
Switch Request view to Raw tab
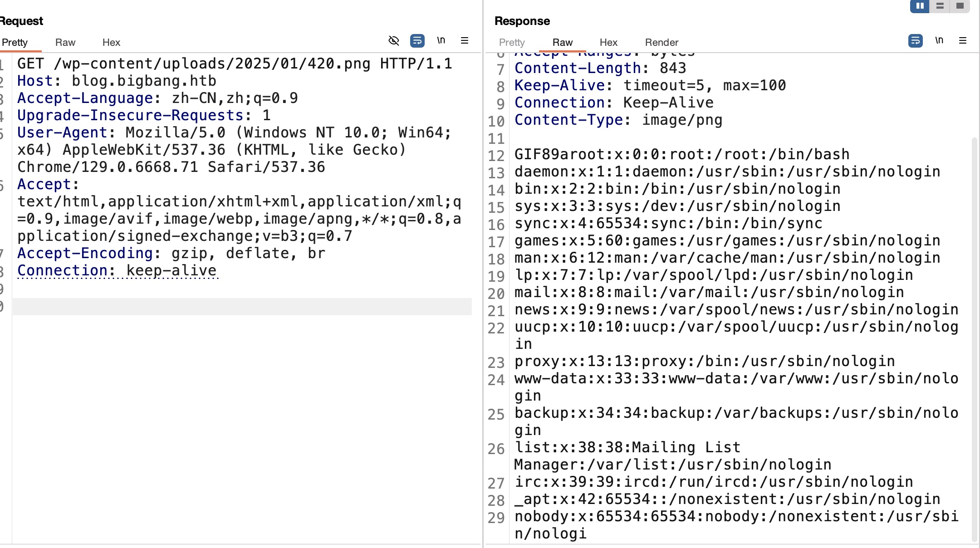[65, 42]
